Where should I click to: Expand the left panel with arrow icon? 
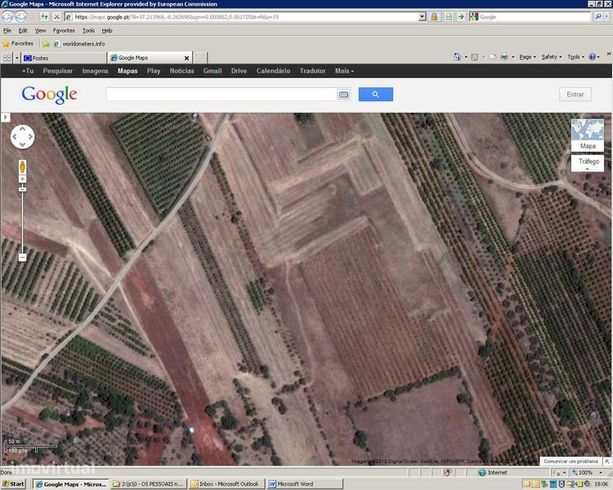coord(5,117)
